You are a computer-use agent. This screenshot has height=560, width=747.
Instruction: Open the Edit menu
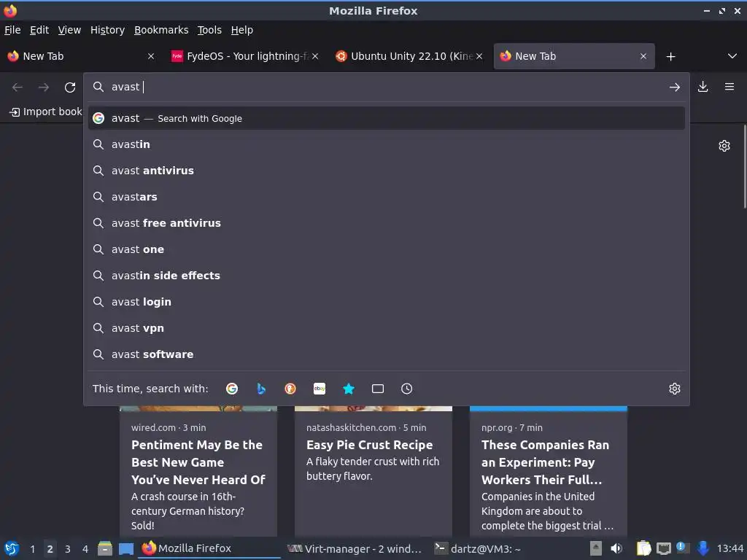[39, 30]
